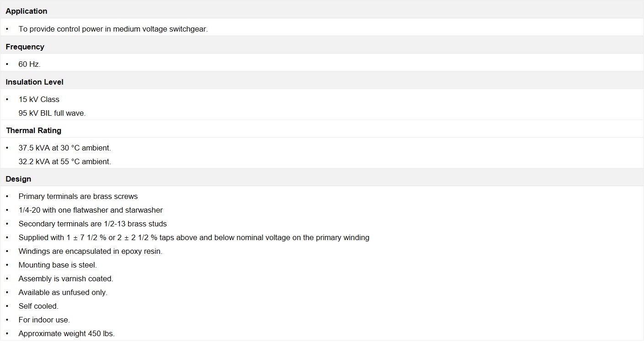Click the medium voltage switchgear text

click(x=161, y=29)
